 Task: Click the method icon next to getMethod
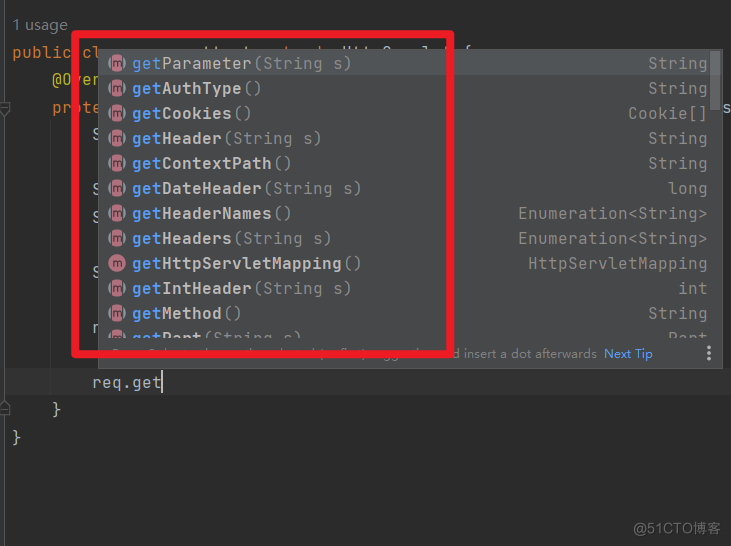tap(117, 313)
